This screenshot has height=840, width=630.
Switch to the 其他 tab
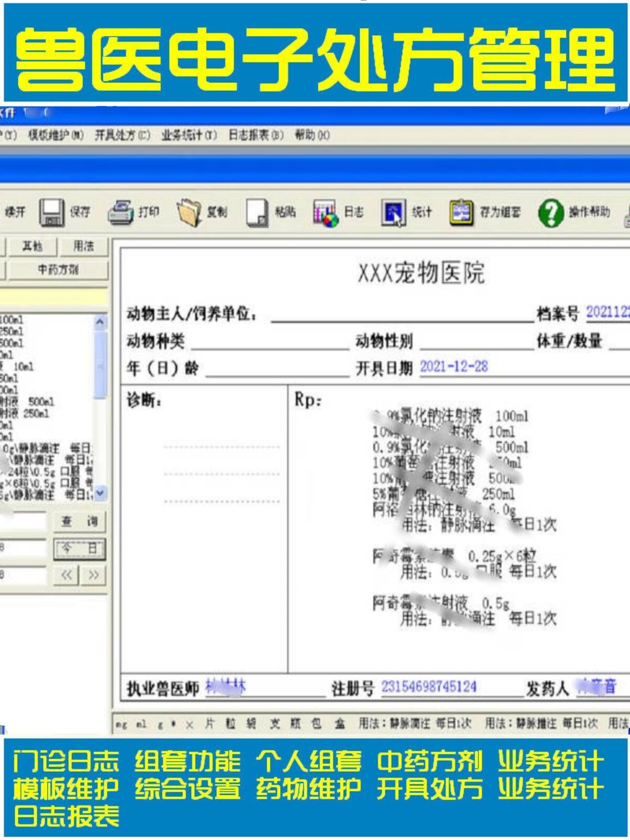coord(32,246)
